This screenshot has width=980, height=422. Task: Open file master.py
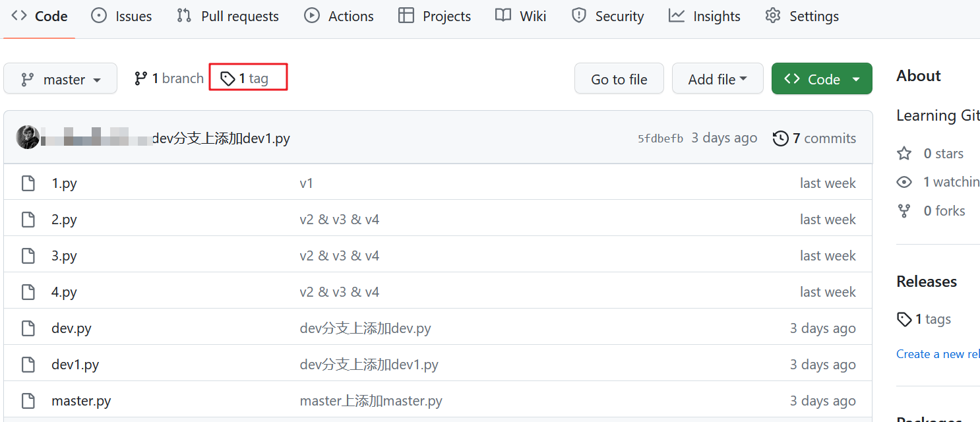point(81,401)
